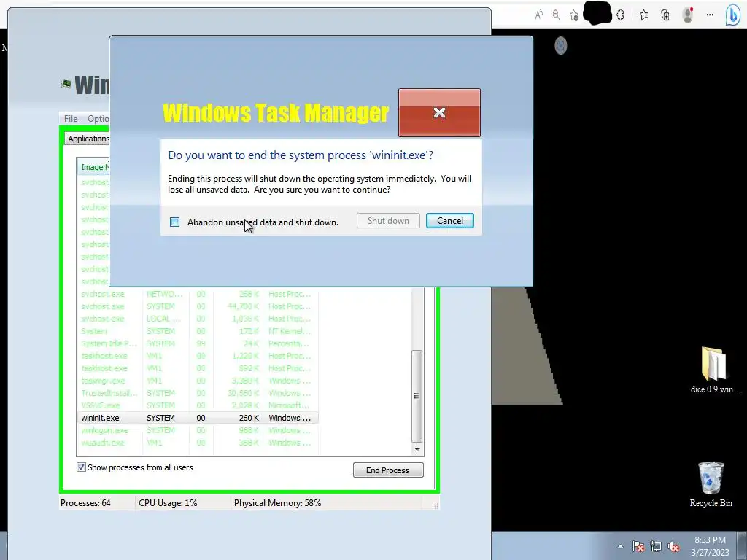Screen dimensions: 747x560
Task: Click the muted volume speaker tray icon
Action: [673, 547]
